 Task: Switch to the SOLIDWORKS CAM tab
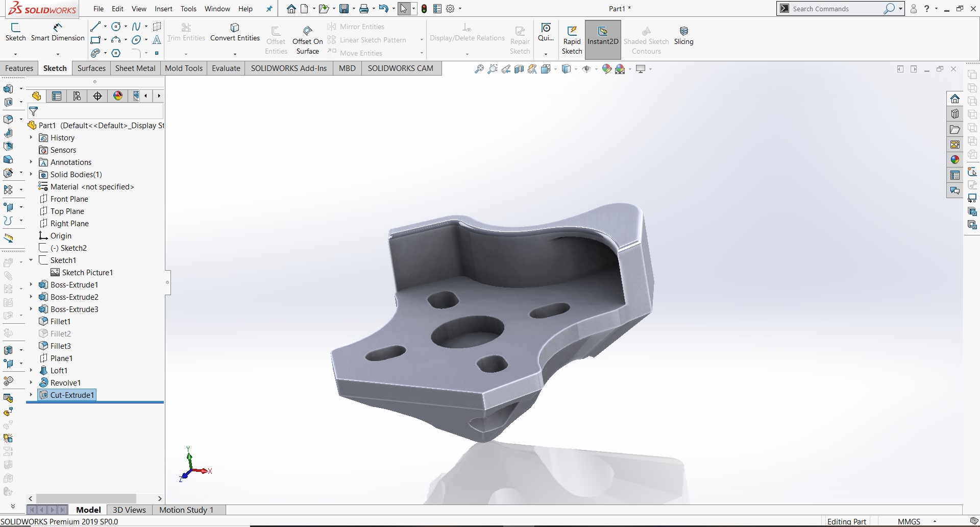(x=401, y=68)
